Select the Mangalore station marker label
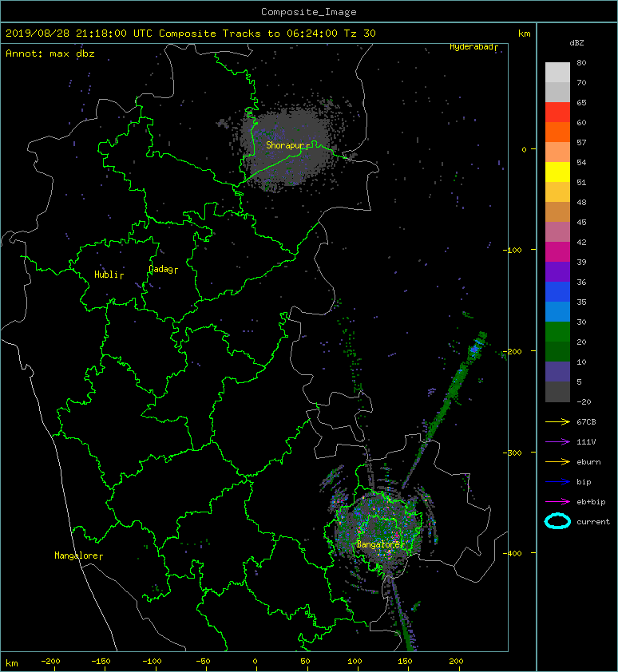This screenshot has height=672, width=618. 78,555
